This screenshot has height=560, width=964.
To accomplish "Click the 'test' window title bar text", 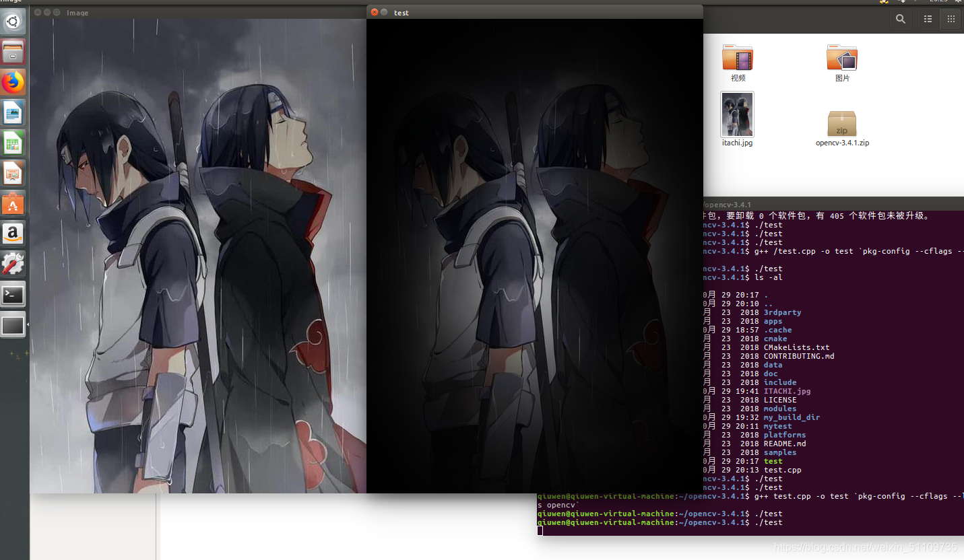I will click(401, 13).
